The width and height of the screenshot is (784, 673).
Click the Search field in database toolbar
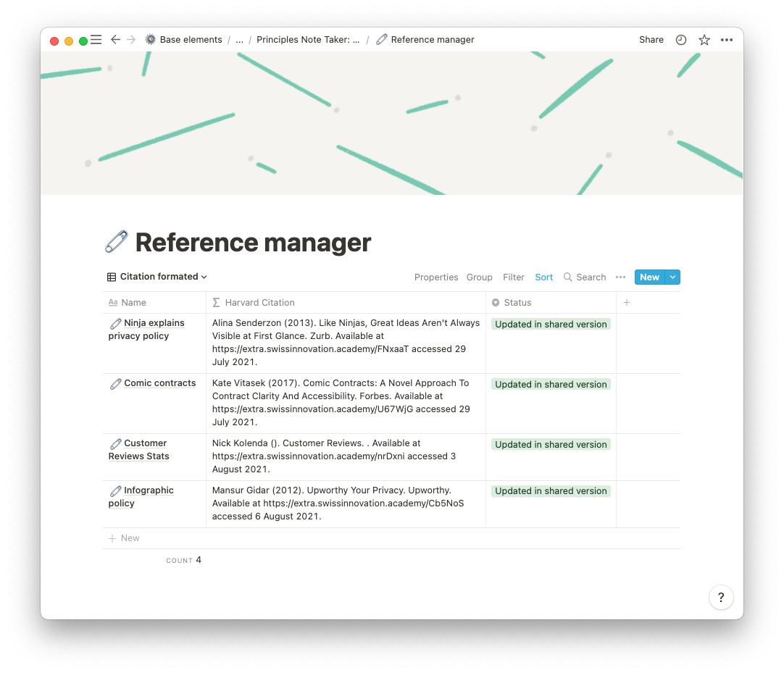[585, 277]
